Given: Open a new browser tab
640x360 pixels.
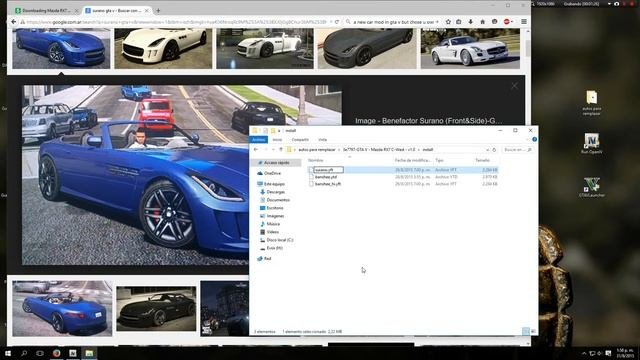Looking at the screenshot, I should point(158,10).
